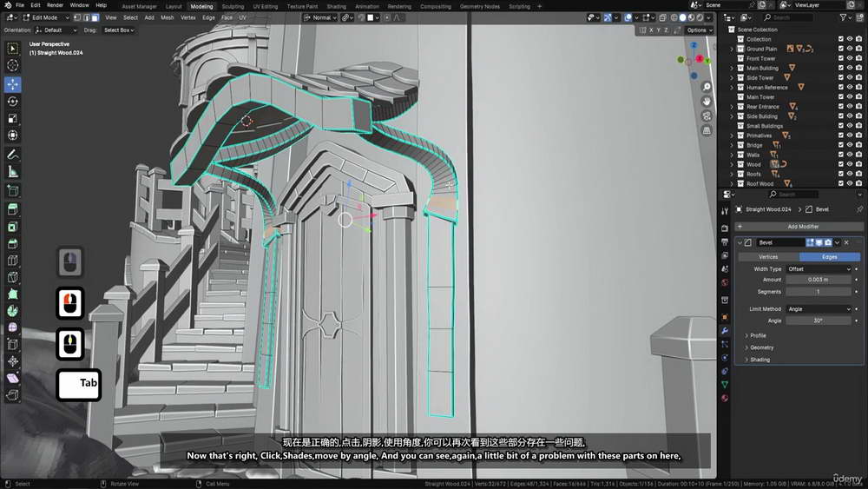Uncheck Wood collection exclude checkbox
868x489 pixels.
coord(841,164)
